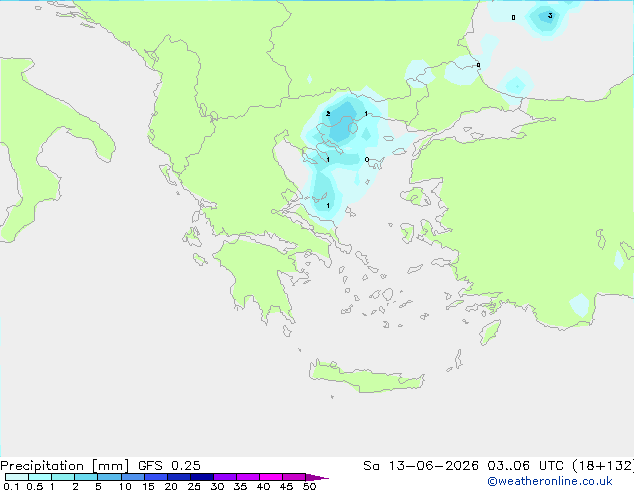Pick the 1–2 mm legend color box

coord(63,477)
